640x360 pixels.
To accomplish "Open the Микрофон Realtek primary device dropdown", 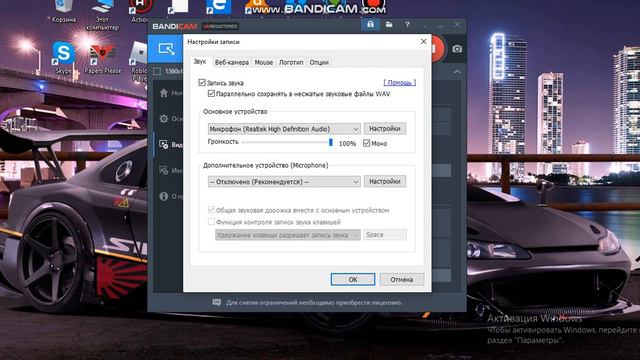I will tap(284, 129).
